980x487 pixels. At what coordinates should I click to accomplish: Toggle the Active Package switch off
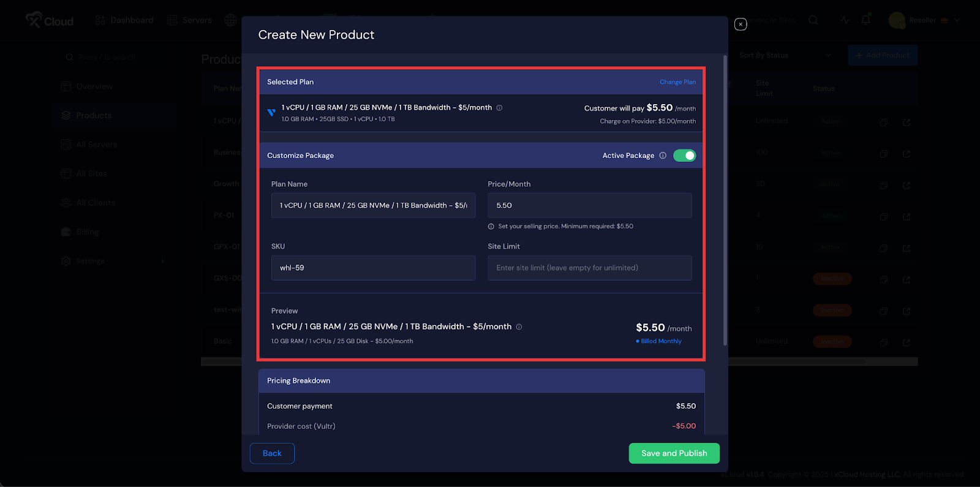tap(684, 156)
